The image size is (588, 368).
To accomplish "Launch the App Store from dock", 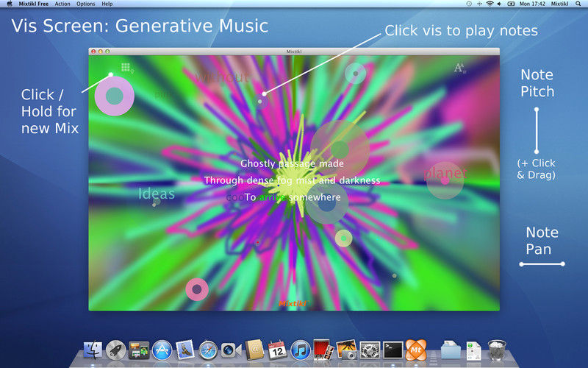I will pyautogui.click(x=162, y=350).
